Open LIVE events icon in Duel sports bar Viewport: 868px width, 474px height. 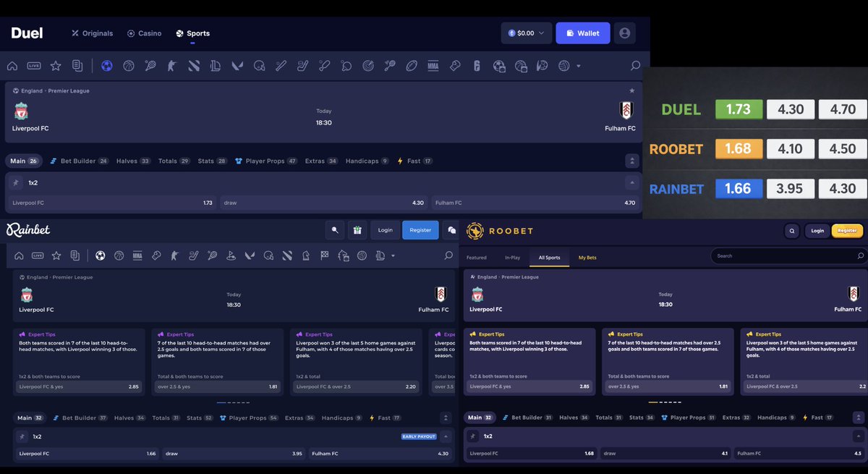point(34,66)
